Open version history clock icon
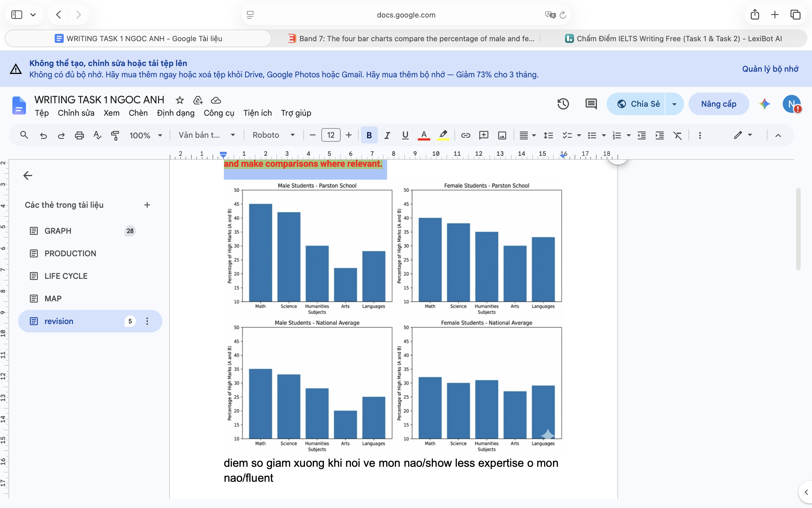Image resolution: width=812 pixels, height=508 pixels. pos(563,104)
